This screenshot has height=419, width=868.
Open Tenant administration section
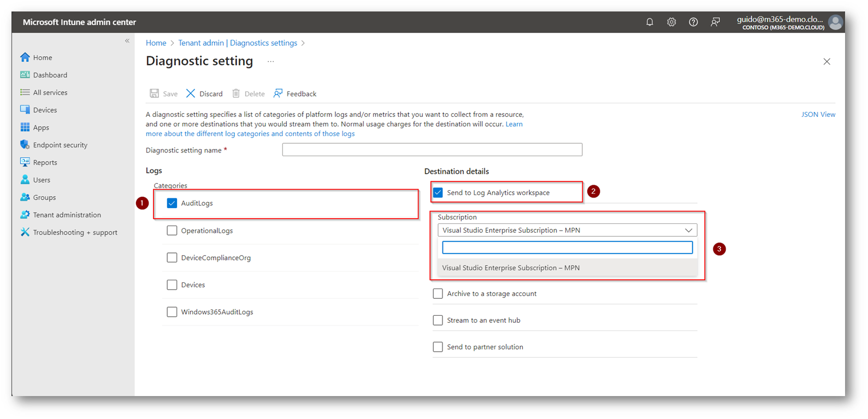tap(67, 215)
